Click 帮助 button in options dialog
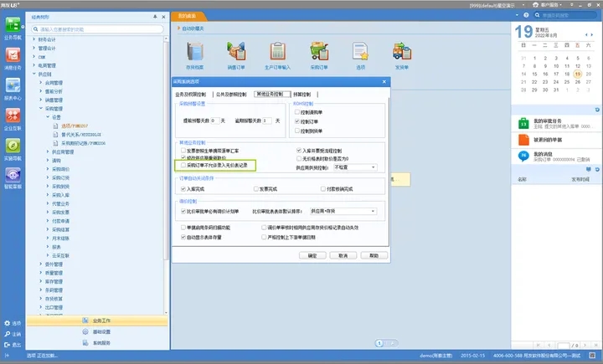This screenshot has width=603, height=364. [374, 255]
